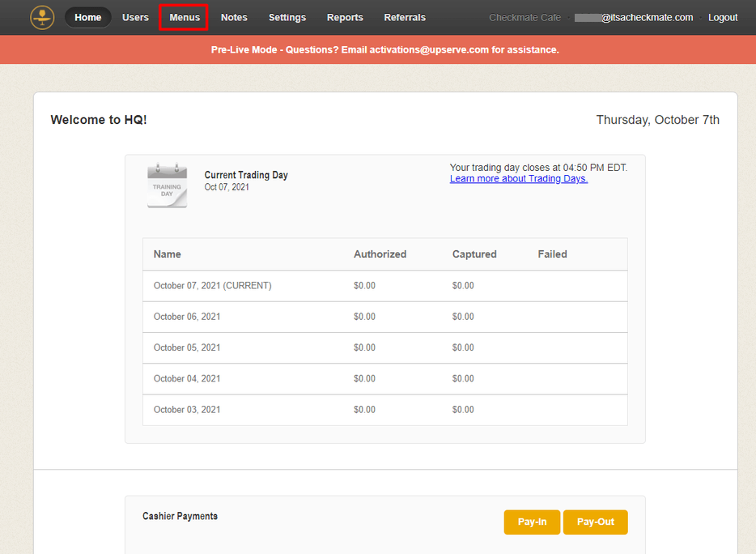This screenshot has width=756, height=554.
Task: Open the Referrals page
Action: click(405, 17)
